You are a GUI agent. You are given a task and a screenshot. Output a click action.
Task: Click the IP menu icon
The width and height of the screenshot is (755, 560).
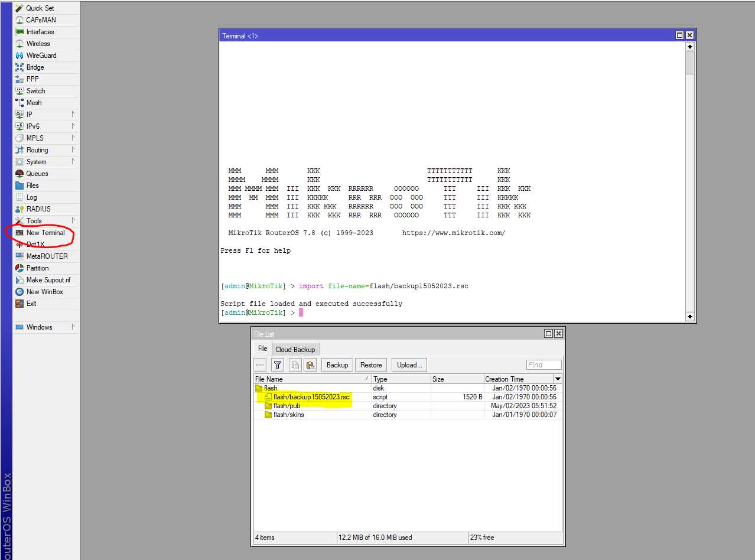[x=19, y=115]
